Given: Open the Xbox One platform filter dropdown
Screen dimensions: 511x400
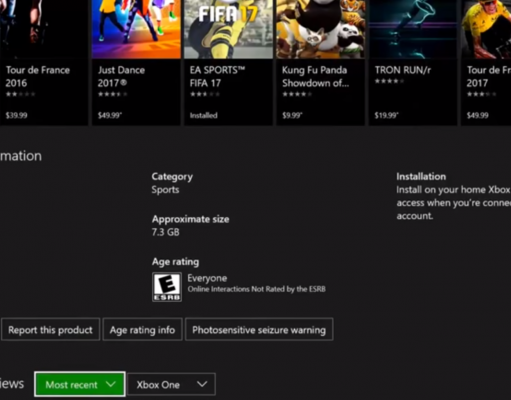Looking at the screenshot, I should click(x=171, y=384).
